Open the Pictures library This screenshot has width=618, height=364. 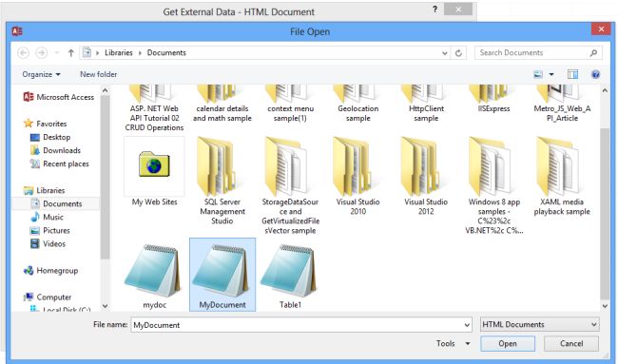[50, 230]
